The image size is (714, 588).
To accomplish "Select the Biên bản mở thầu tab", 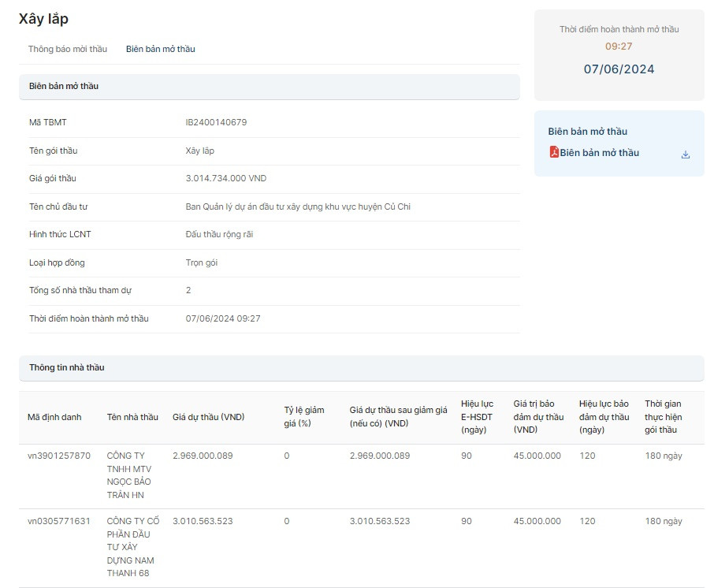I will click(x=160, y=49).
